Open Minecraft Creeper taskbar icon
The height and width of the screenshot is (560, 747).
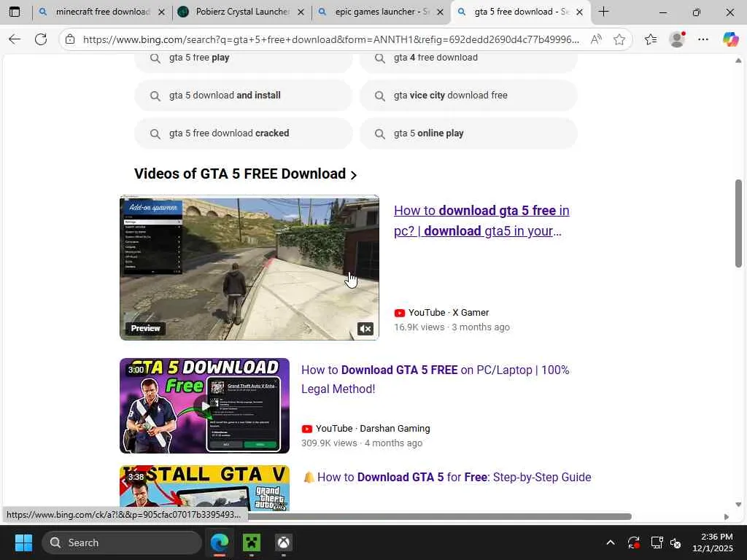252,542
